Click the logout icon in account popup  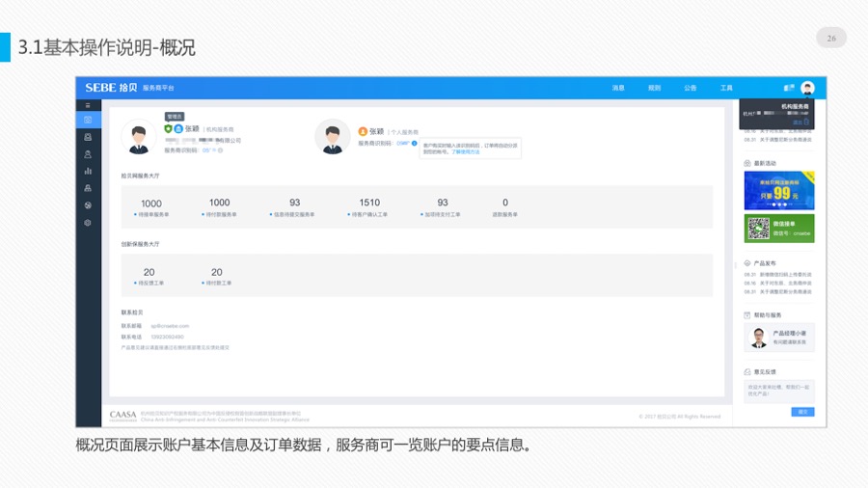806,122
